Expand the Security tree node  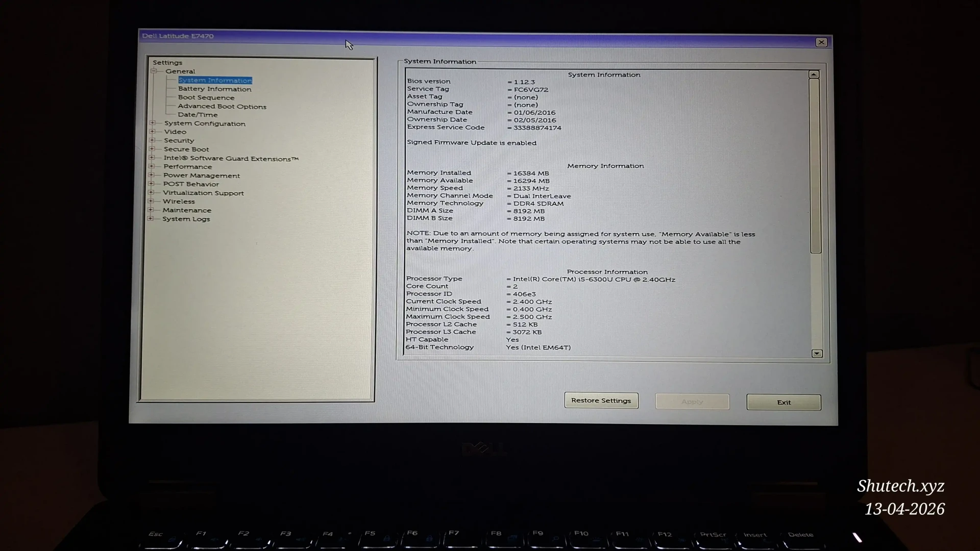coord(152,140)
